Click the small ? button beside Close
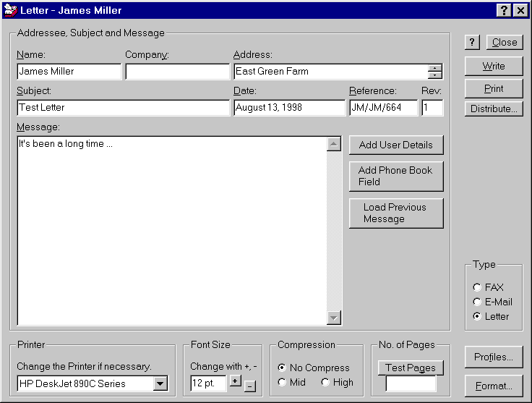 [x=472, y=43]
